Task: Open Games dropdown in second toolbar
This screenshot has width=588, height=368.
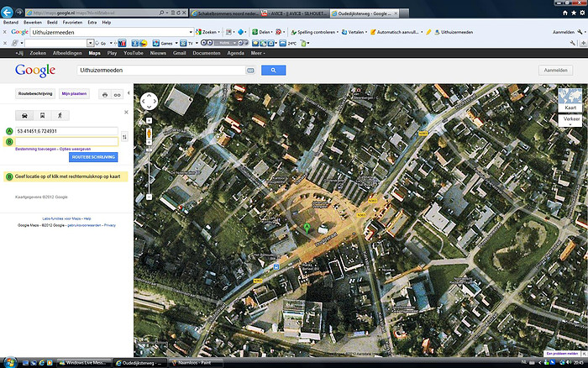Action: pos(176,43)
